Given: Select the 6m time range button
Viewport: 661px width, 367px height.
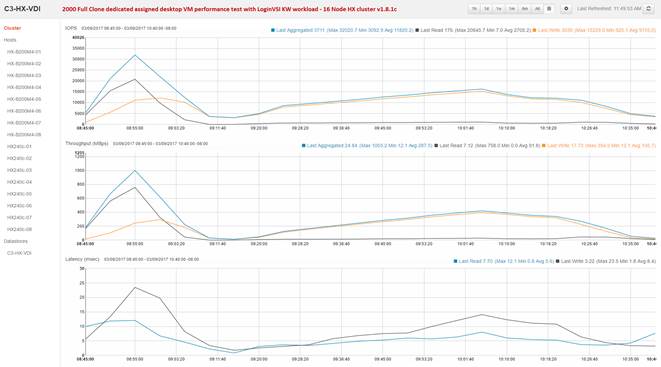Looking at the screenshot, I should click(524, 8).
